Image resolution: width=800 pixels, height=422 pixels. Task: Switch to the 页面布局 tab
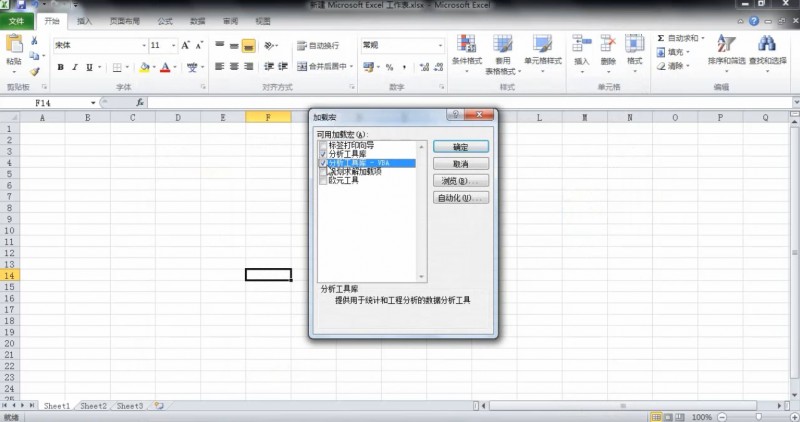pos(125,21)
